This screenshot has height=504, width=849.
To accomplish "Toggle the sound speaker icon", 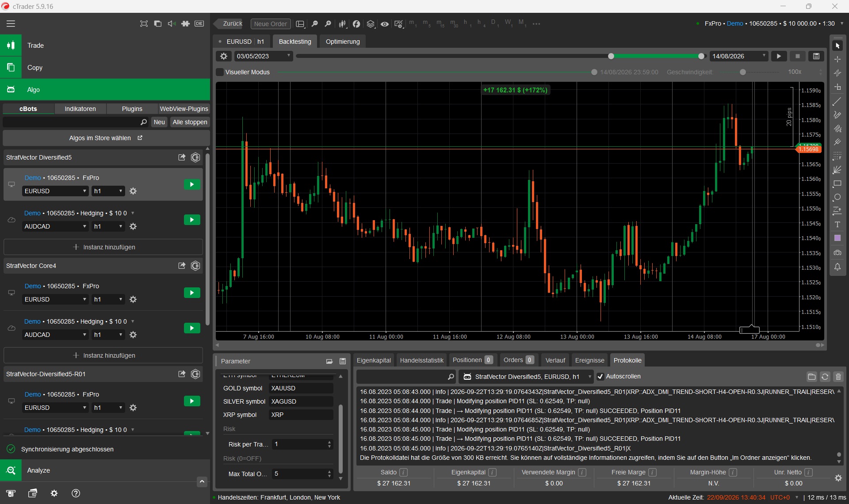I will click(172, 24).
